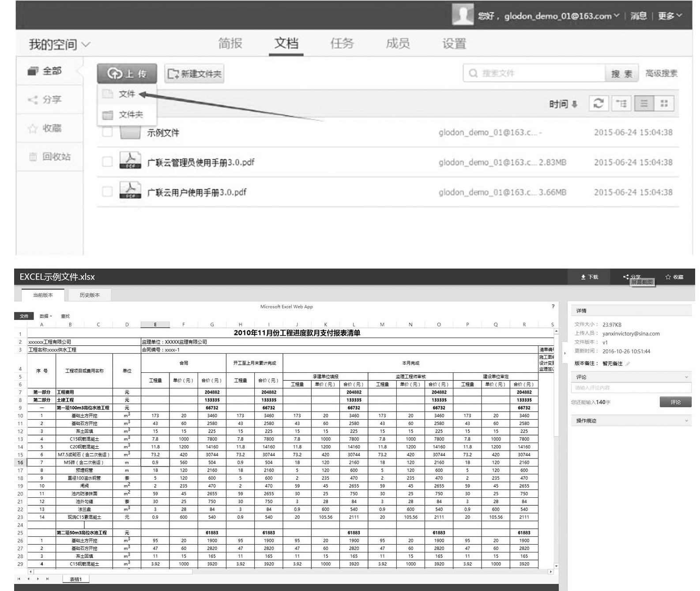Go to last sheet navigation arrow

[47, 579]
